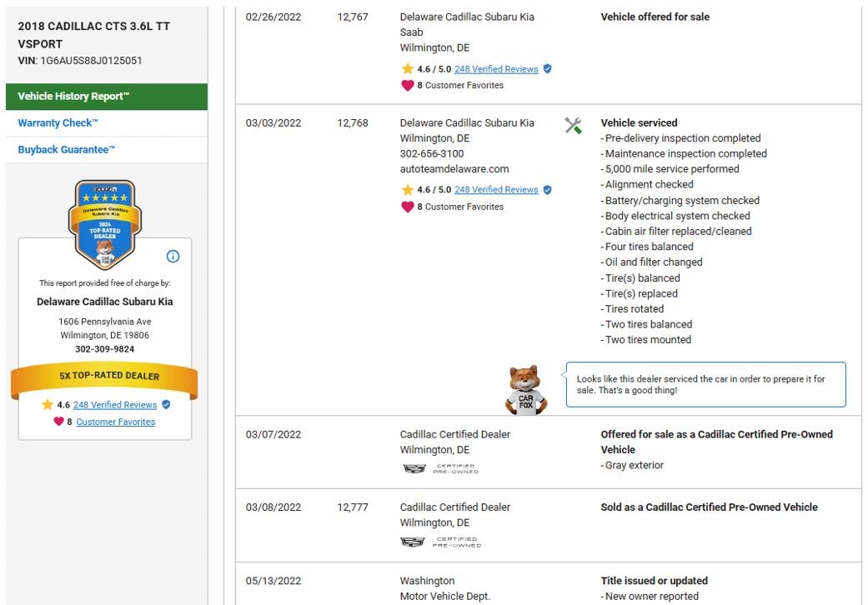Click the heart icon in the sidebar dealer card
Image resolution: width=868 pixels, height=605 pixels.
58,422
